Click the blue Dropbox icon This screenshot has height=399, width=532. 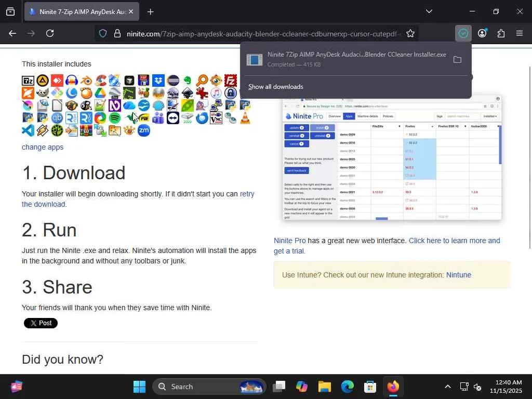coord(158,81)
